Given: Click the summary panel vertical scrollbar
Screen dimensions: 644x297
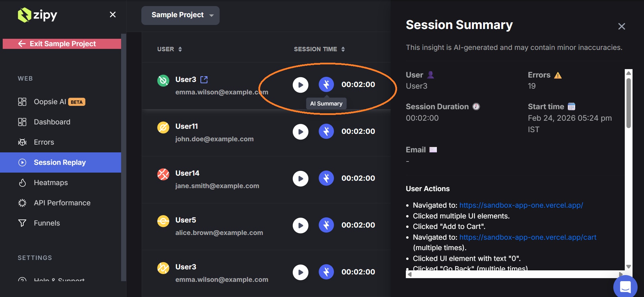Looking at the screenshot, I should tap(628, 103).
